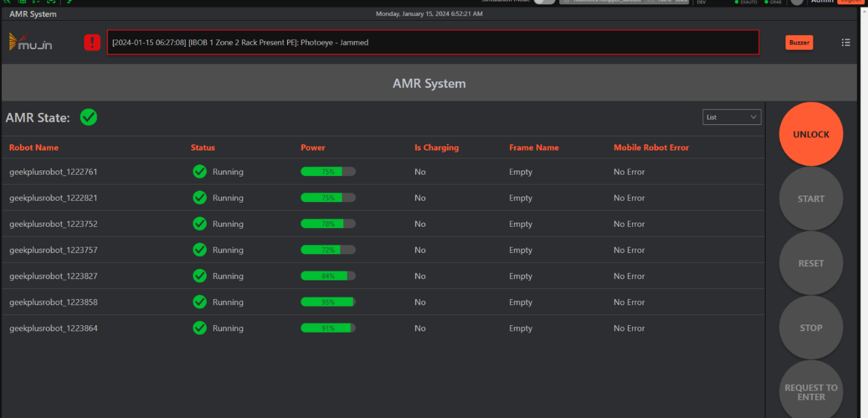Click status check icon for geekplusrobot_1223858

pyautogui.click(x=200, y=302)
